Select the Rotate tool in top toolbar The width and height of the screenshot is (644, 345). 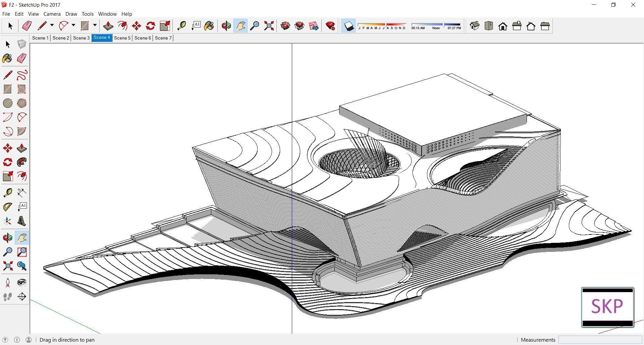click(x=151, y=26)
